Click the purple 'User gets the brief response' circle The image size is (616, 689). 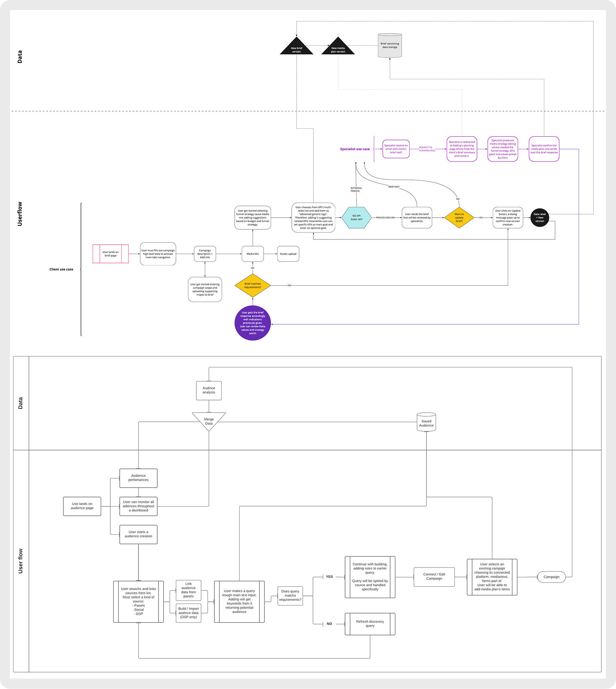(x=253, y=323)
